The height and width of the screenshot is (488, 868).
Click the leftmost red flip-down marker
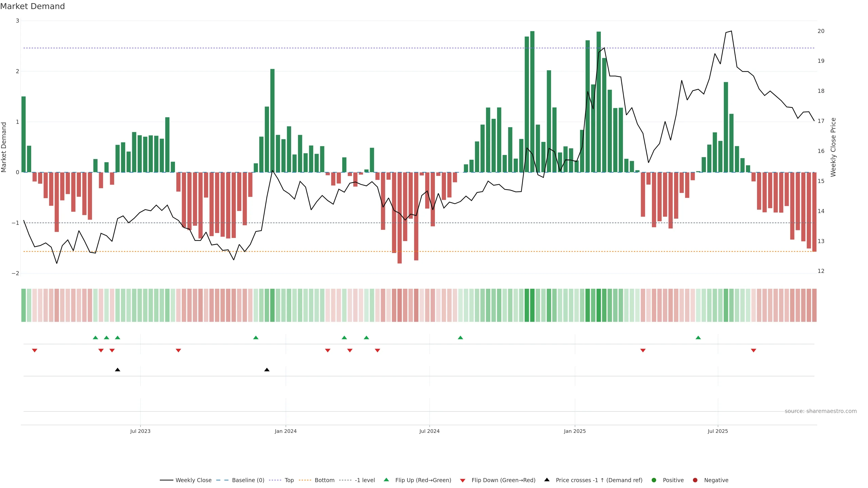point(34,351)
